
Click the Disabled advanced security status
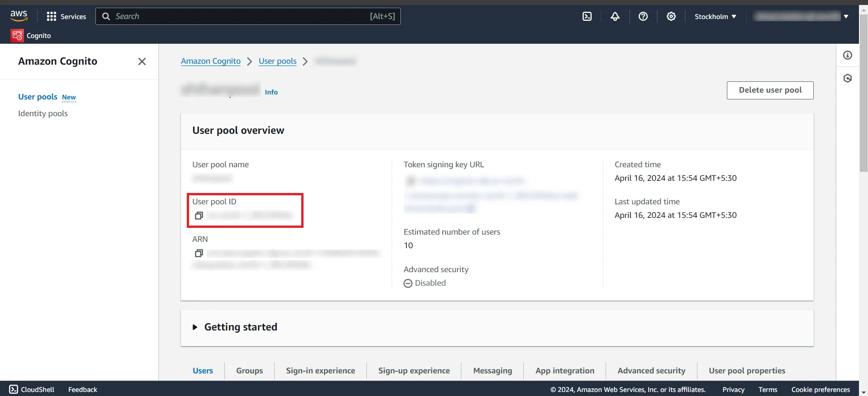point(425,283)
